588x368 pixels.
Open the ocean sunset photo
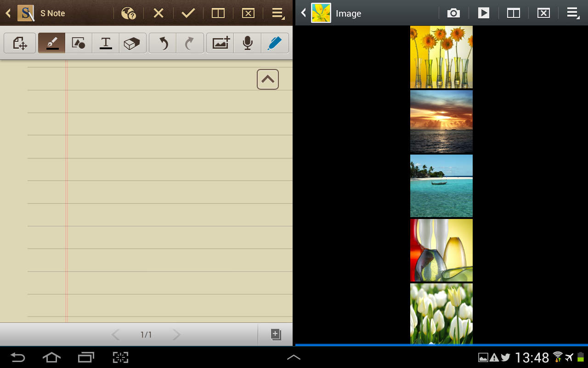pyautogui.click(x=441, y=121)
